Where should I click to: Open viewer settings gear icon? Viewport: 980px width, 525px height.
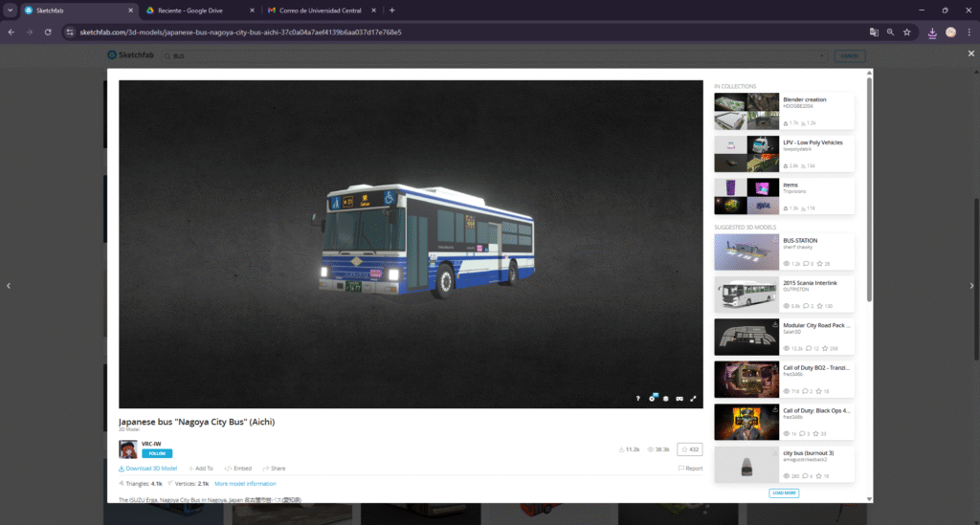652,398
